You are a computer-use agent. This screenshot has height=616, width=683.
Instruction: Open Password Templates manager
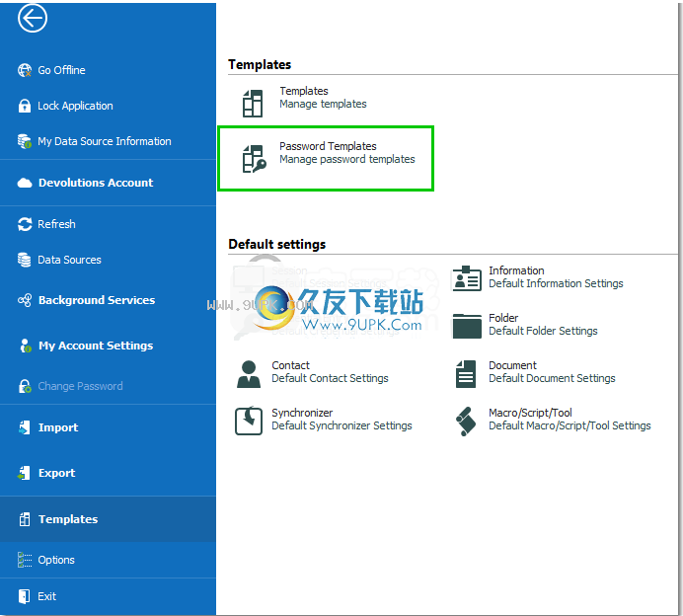[x=326, y=159]
